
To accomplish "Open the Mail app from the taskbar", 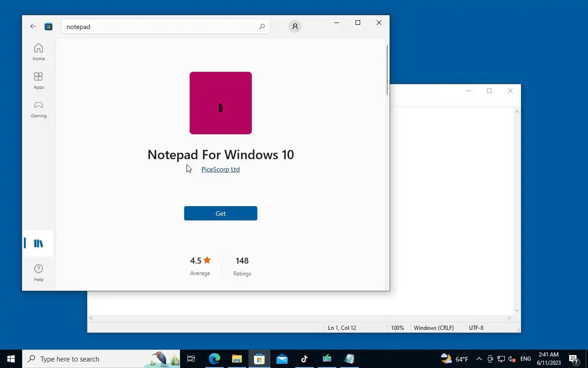I will pyautogui.click(x=282, y=359).
